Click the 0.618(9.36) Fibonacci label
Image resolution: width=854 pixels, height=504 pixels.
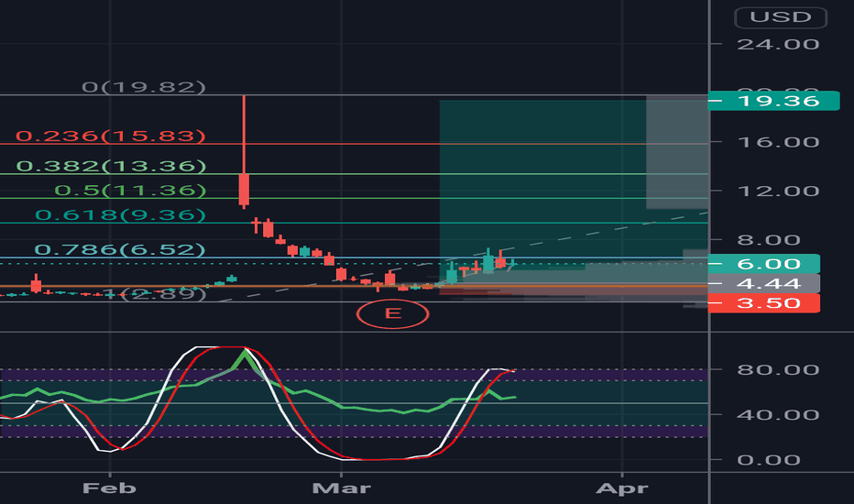120,214
